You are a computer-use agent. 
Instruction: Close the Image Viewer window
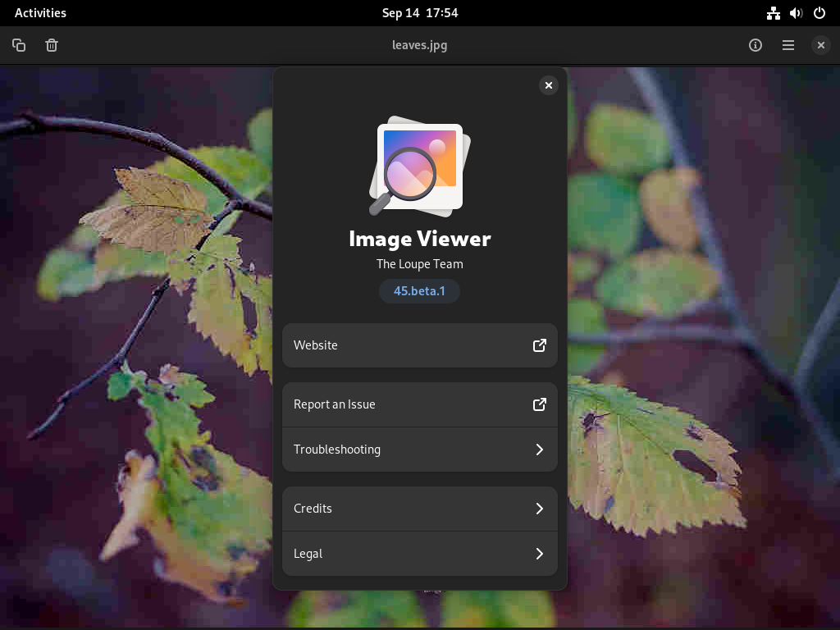click(x=820, y=45)
